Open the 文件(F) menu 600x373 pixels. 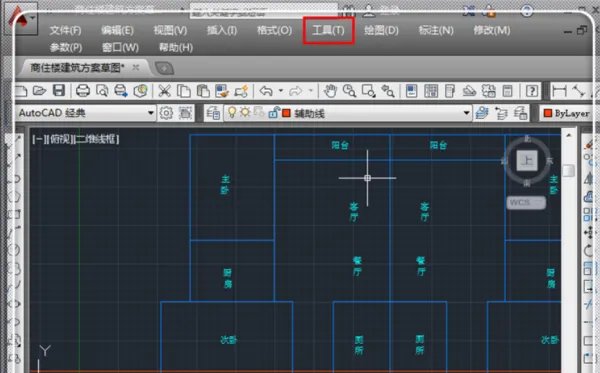click(x=65, y=30)
